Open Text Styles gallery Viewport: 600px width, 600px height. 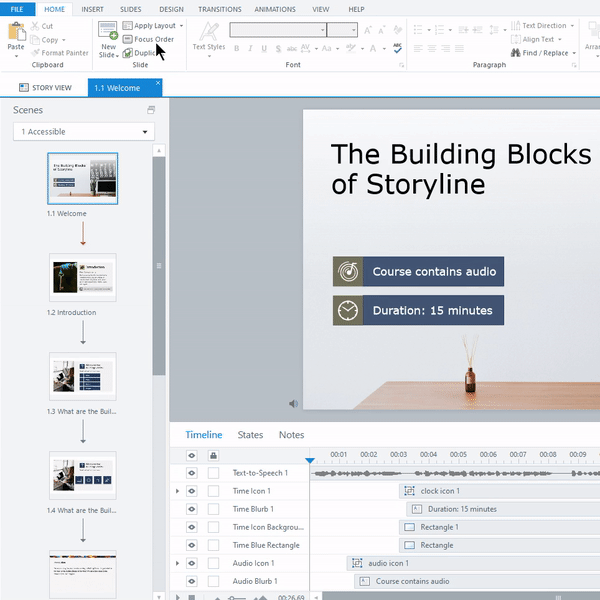tap(209, 40)
